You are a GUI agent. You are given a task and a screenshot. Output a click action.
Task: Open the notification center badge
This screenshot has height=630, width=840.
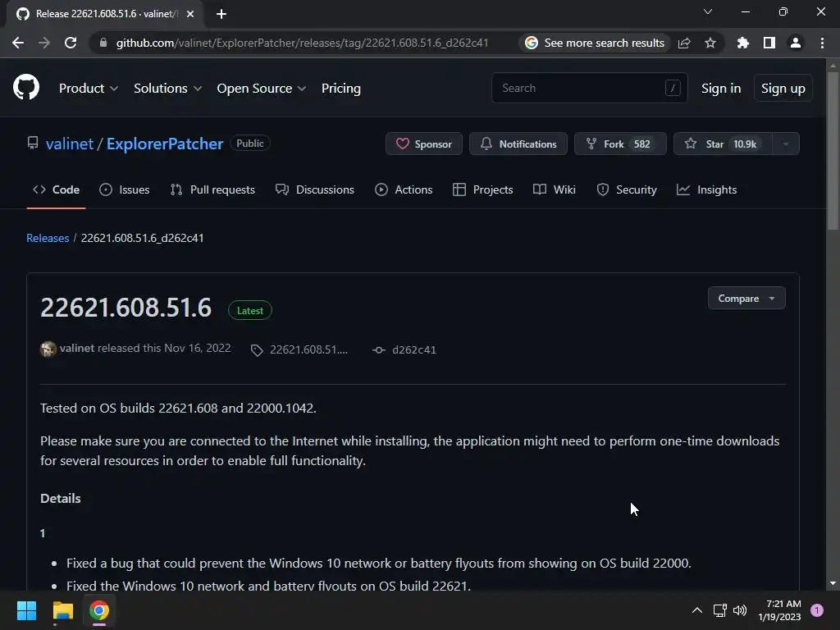(x=817, y=610)
